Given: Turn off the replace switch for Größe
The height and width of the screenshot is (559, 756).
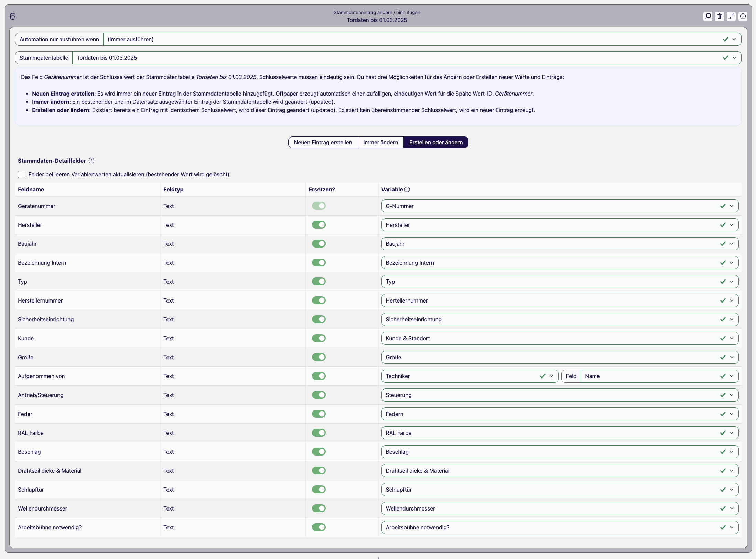Looking at the screenshot, I should [x=319, y=357].
